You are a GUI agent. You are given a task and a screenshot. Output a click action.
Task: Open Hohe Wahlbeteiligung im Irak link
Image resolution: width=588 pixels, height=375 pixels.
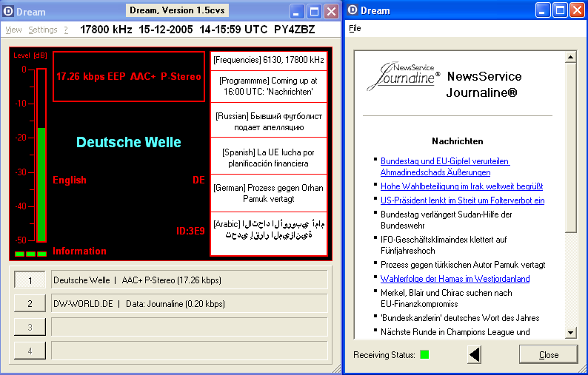[x=461, y=186]
